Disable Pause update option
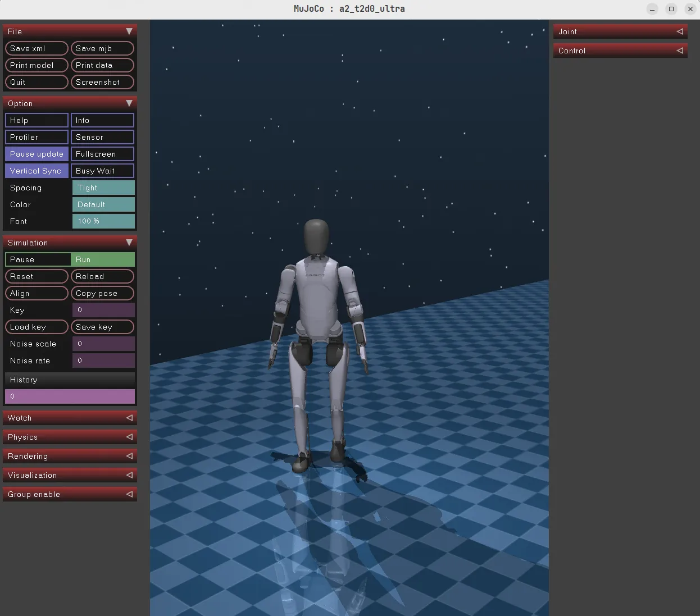Image resolution: width=700 pixels, height=616 pixels. (x=37, y=154)
